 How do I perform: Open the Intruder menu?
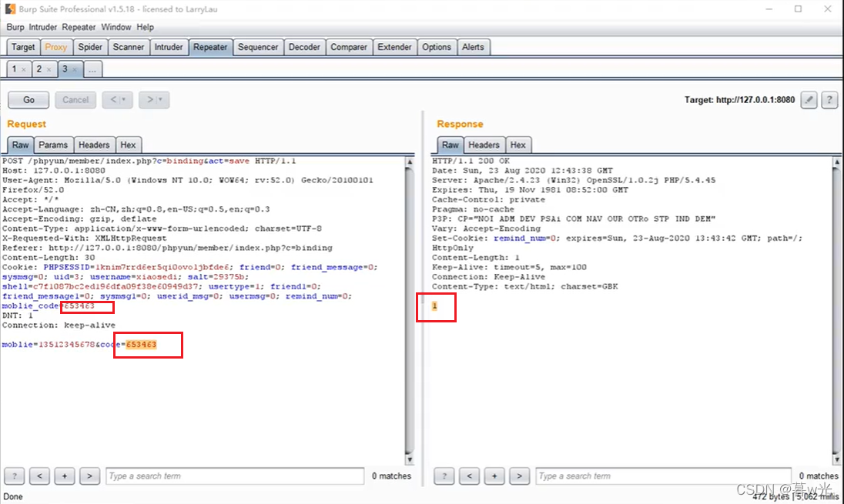click(42, 27)
